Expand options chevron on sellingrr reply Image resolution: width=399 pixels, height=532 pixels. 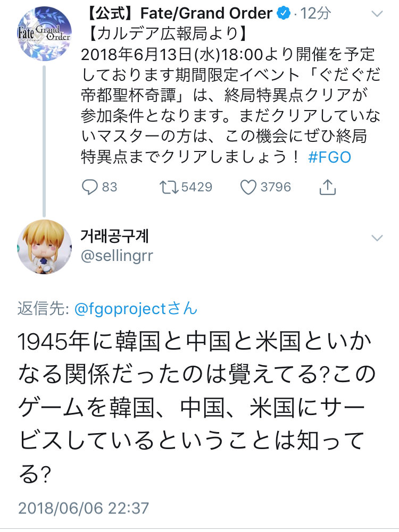377,238
